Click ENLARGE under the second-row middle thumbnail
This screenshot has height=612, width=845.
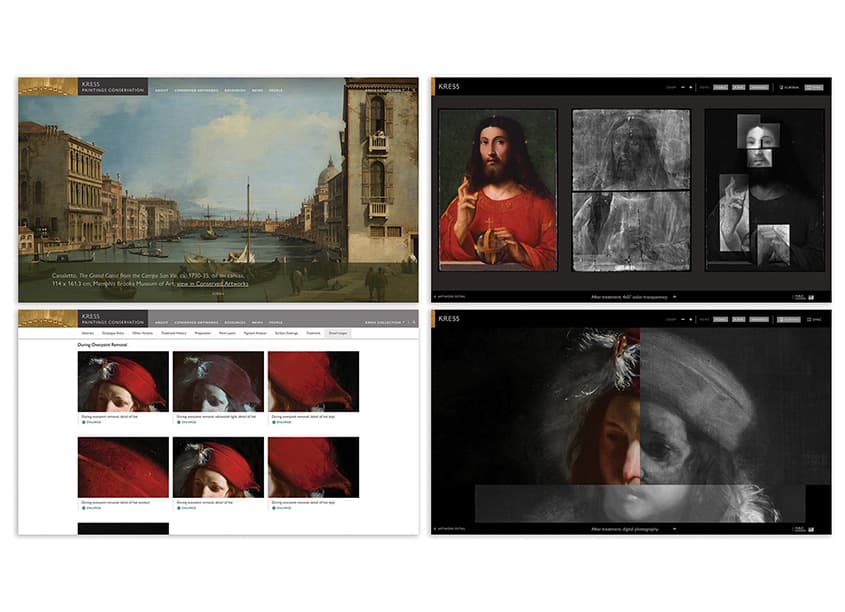click(187, 508)
